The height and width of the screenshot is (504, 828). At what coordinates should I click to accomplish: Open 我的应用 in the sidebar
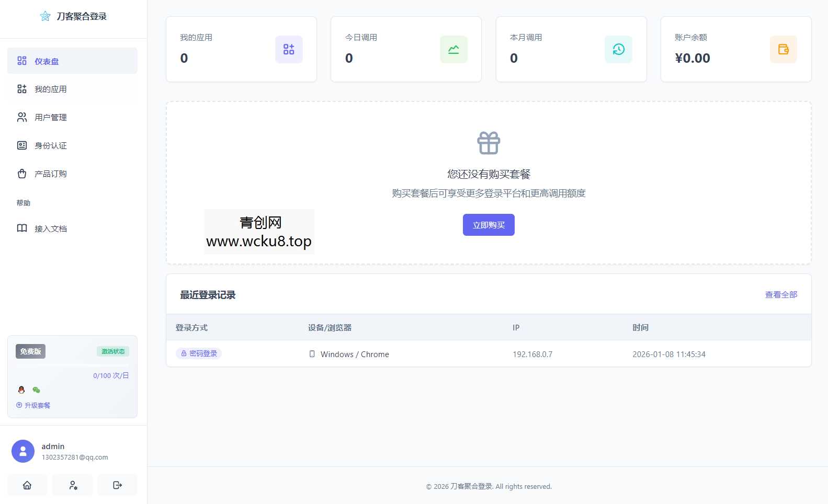pyautogui.click(x=72, y=89)
